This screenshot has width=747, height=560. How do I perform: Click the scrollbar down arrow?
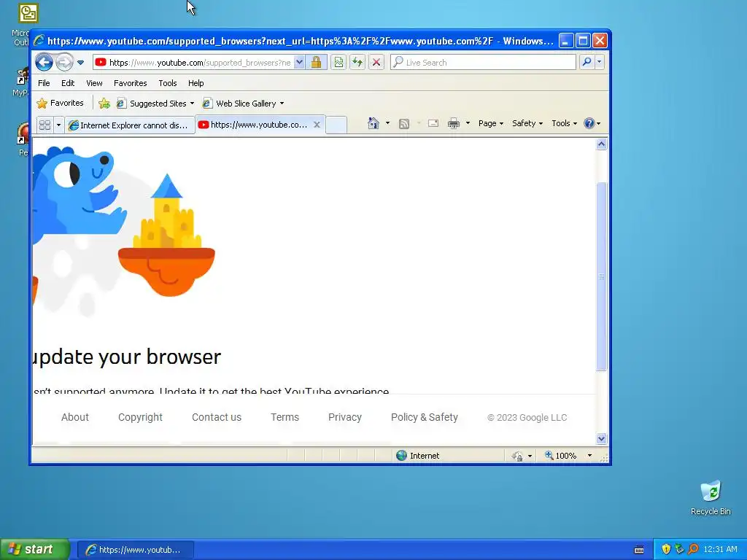[x=601, y=438]
